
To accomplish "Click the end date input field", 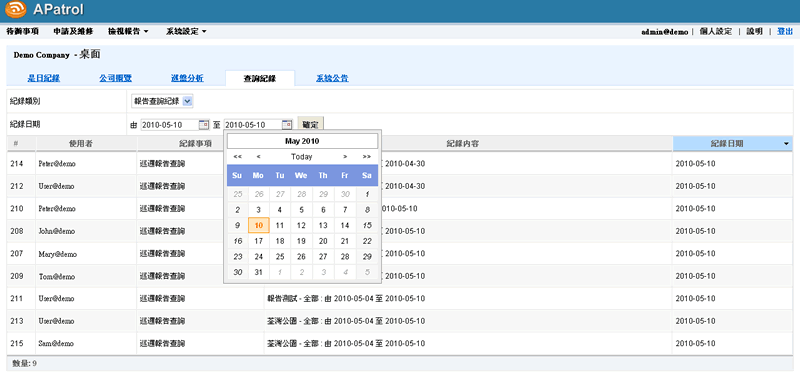I will pos(253,124).
